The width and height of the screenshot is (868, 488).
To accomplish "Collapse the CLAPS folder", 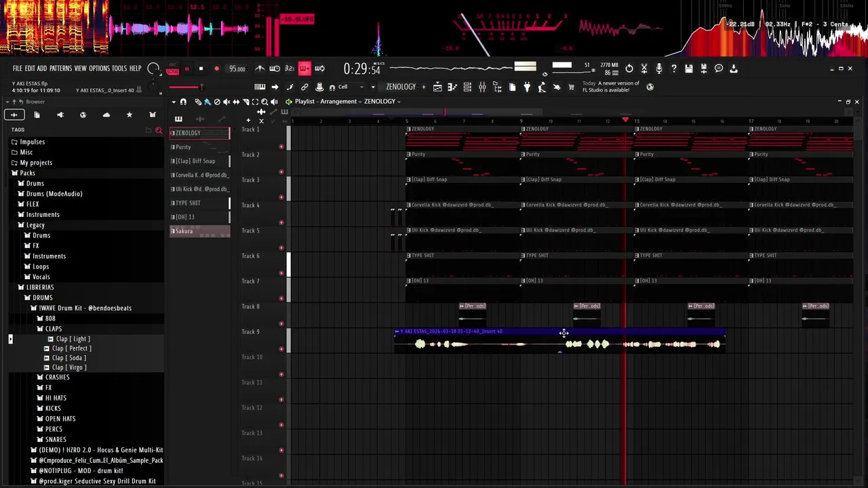I will (x=54, y=329).
